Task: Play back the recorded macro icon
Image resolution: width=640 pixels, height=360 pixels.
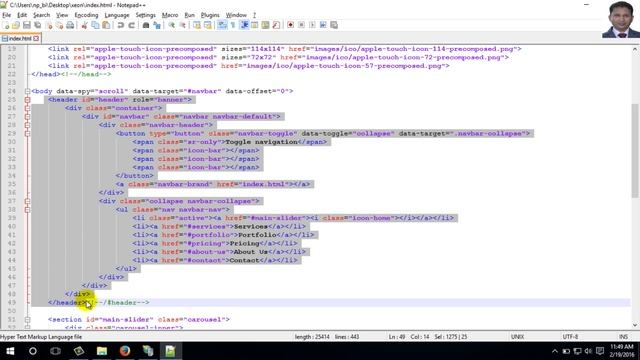Action: 312,25
